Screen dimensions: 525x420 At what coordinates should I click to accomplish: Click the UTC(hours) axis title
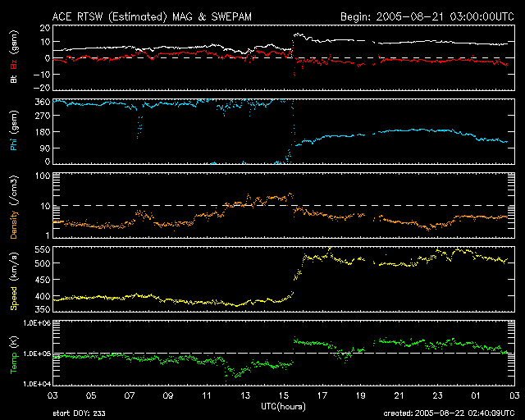click(x=283, y=407)
